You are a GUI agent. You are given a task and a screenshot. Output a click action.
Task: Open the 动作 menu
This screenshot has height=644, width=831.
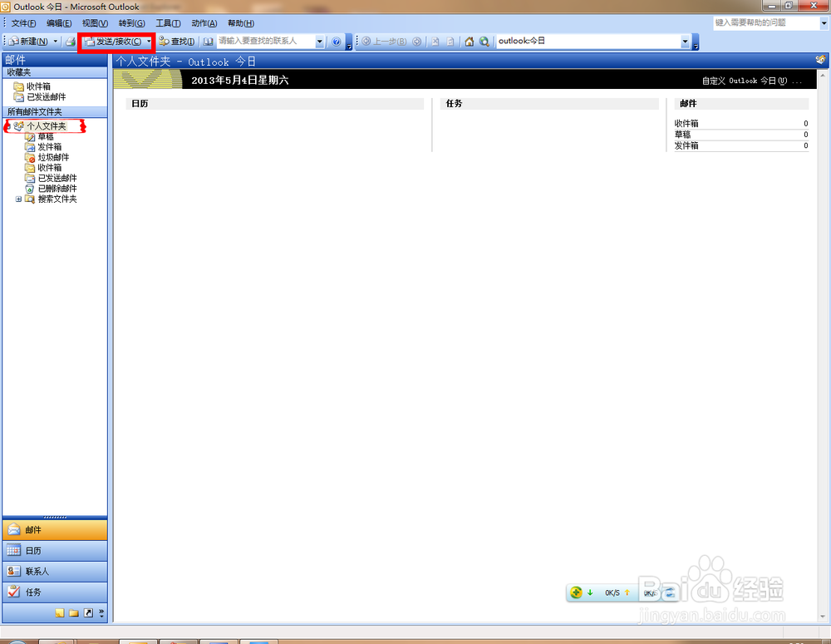204,23
